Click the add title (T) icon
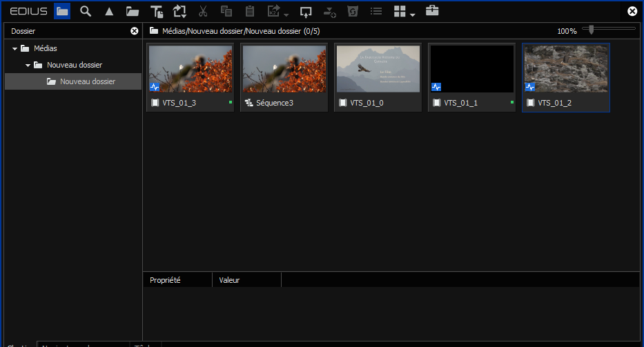This screenshot has width=644, height=347. (x=157, y=11)
